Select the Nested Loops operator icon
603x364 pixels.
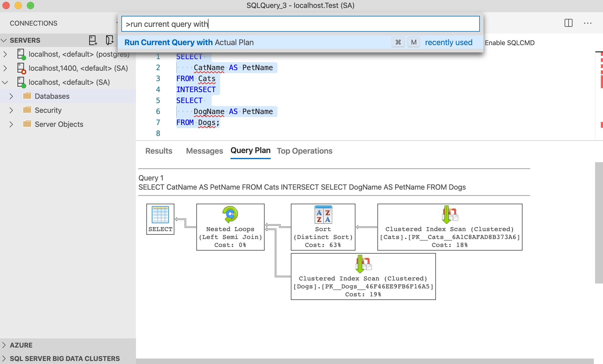click(x=230, y=214)
